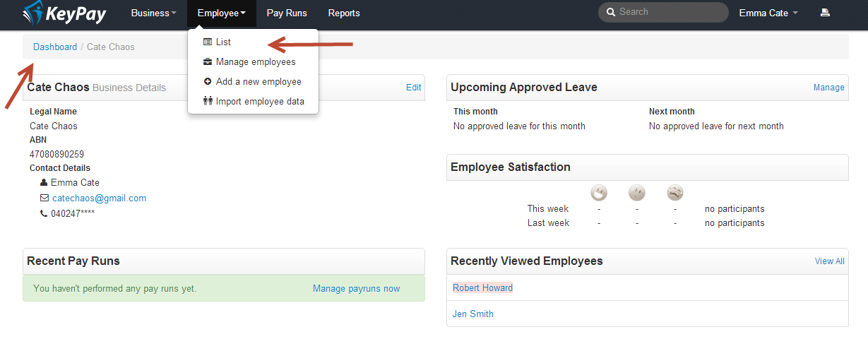
Task: Click the plus icon for adding a new employee
Action: [x=208, y=81]
